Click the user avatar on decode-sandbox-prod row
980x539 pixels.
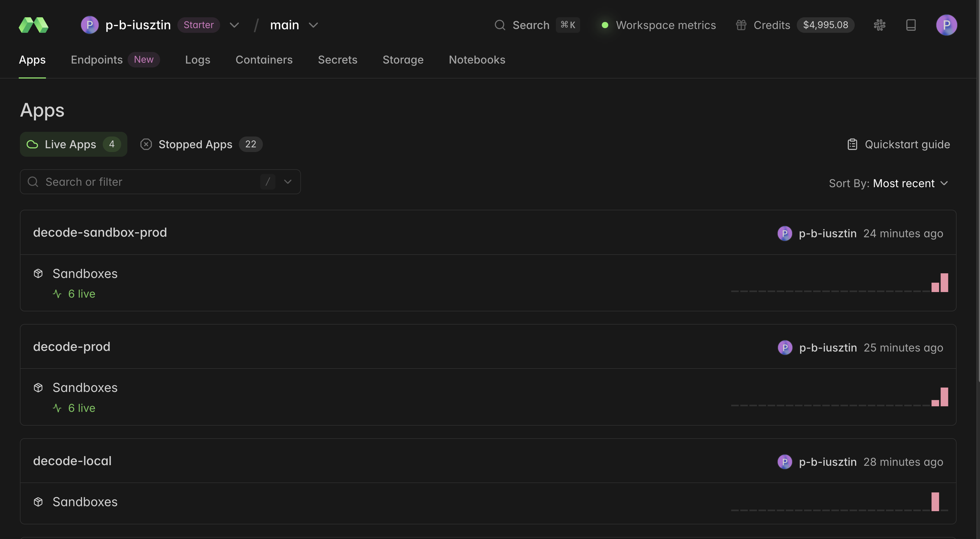(x=785, y=233)
